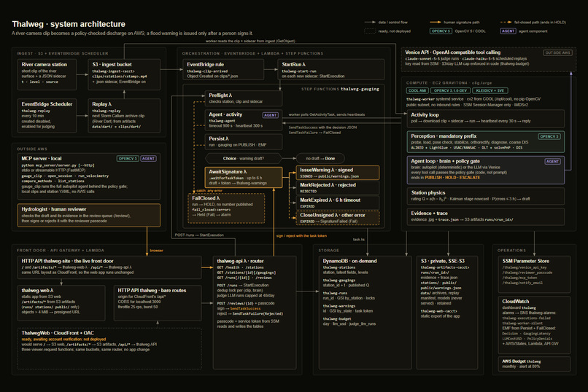Select the "EventBridge Scheduler" box heading

tap(47, 104)
